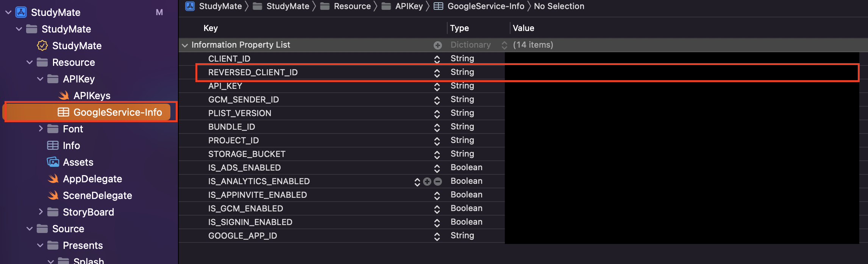Viewport: 868px width, 264px height.
Task: Open the Info plist file icon
Action: [53, 146]
